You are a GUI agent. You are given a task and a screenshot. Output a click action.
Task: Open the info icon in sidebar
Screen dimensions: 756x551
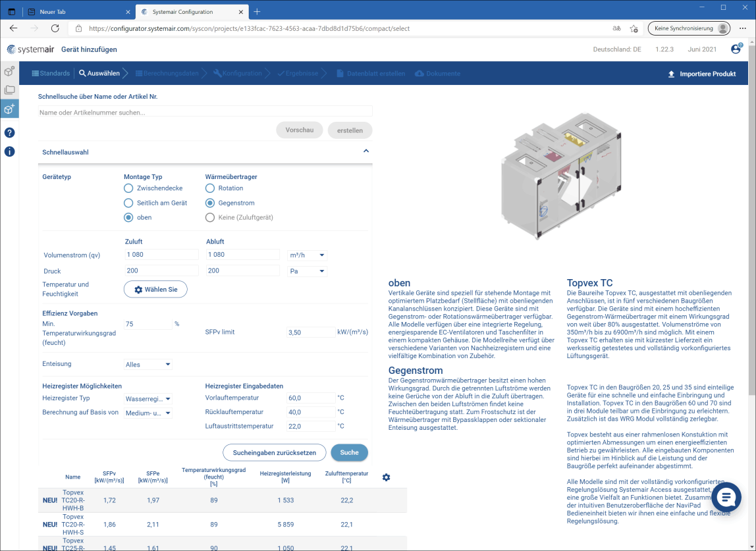9,151
